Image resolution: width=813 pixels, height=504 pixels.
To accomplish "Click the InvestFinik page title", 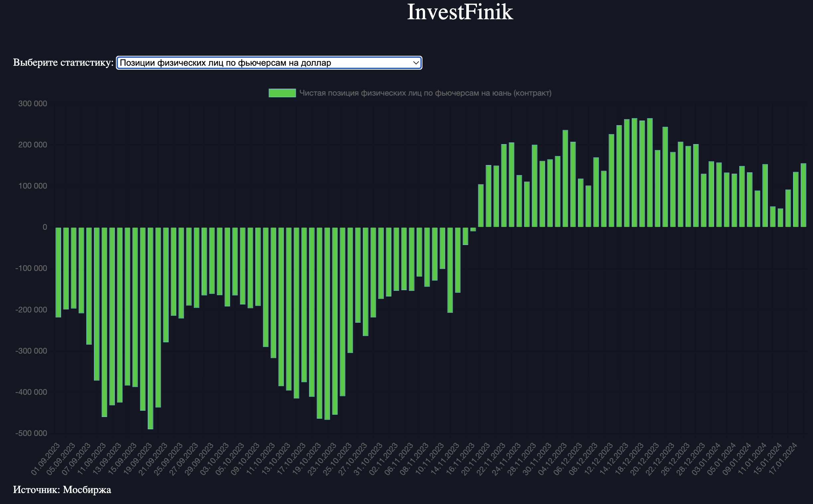I will pyautogui.click(x=460, y=12).
